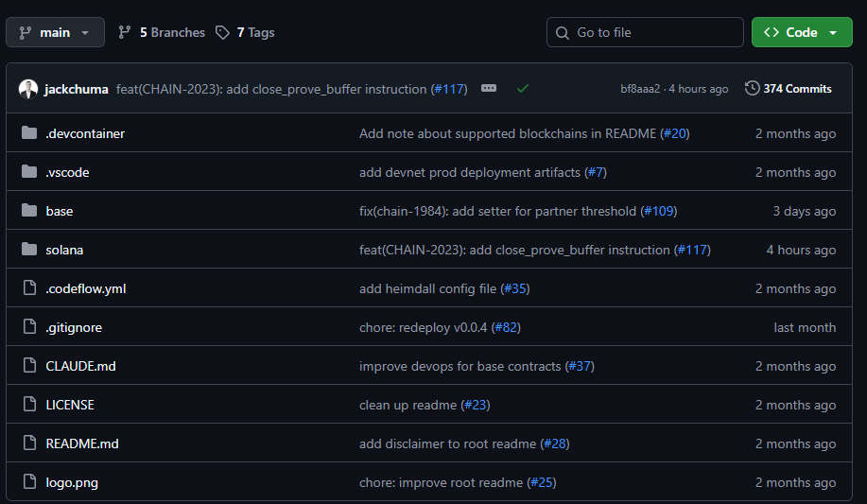Open the .gitignore file
867x504 pixels.
tap(74, 327)
